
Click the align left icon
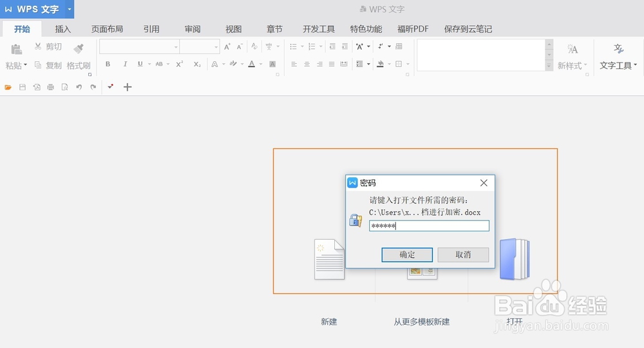point(294,64)
